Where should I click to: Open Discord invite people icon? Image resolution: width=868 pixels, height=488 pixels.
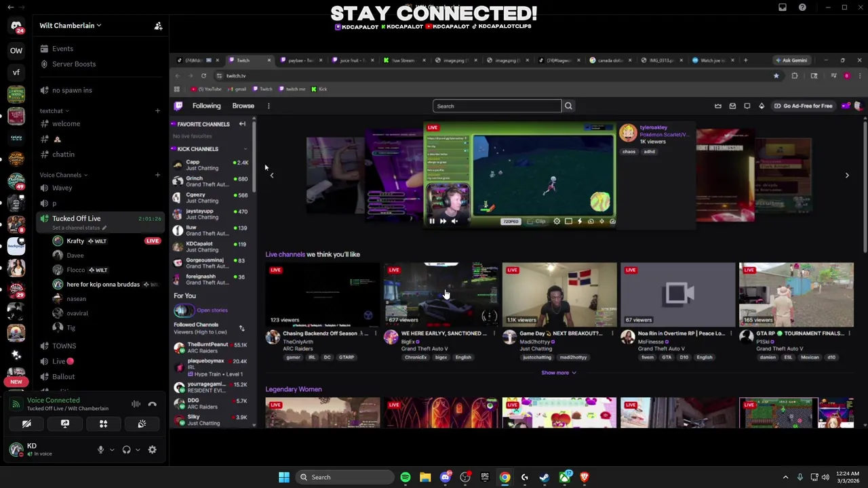click(158, 26)
